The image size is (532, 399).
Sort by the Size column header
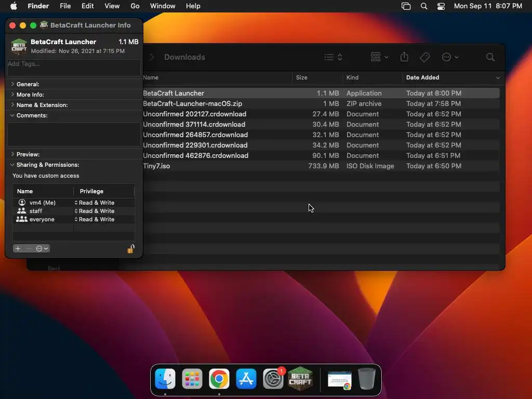(x=317, y=78)
